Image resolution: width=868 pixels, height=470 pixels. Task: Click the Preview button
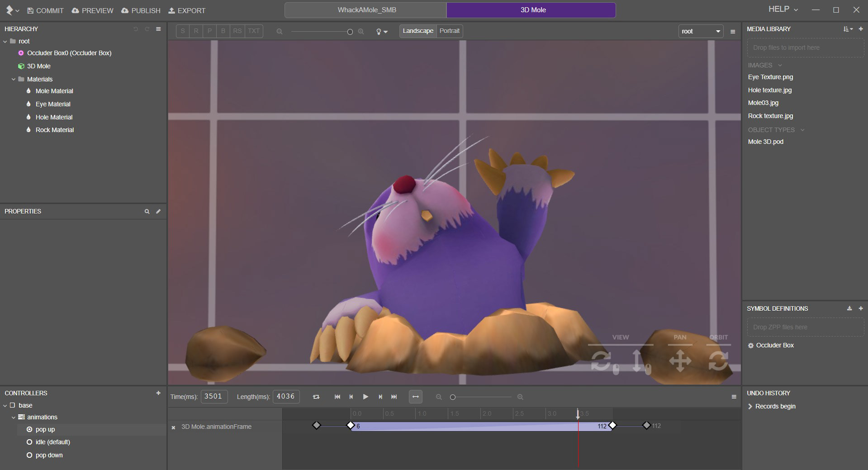(x=93, y=10)
